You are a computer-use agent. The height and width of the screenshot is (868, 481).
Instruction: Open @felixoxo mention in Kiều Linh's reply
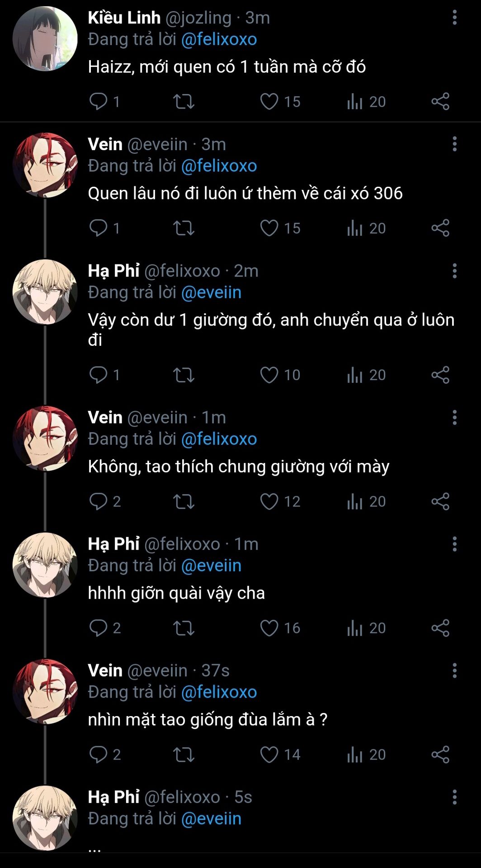219,39
